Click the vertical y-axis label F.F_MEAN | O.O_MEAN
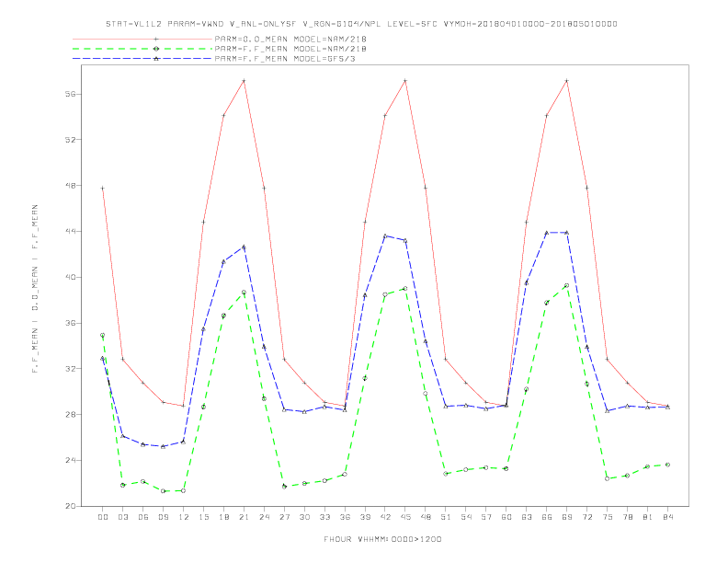728x563 pixels. pos(35,289)
